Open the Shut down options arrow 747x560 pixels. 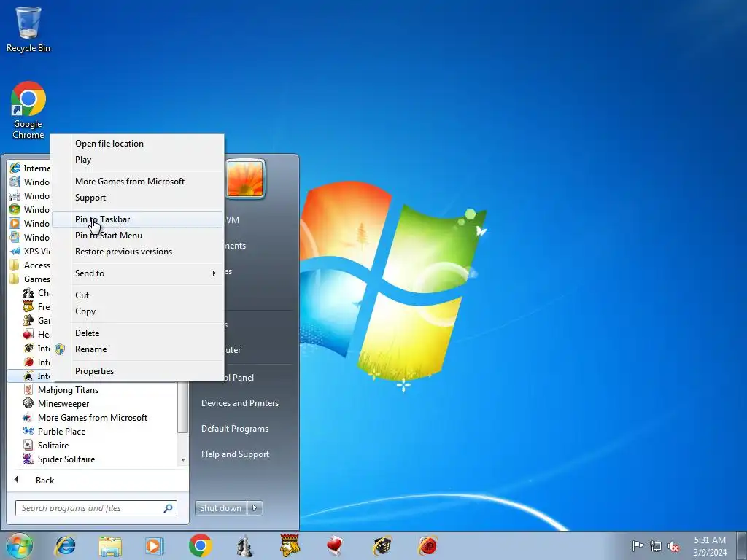click(255, 508)
